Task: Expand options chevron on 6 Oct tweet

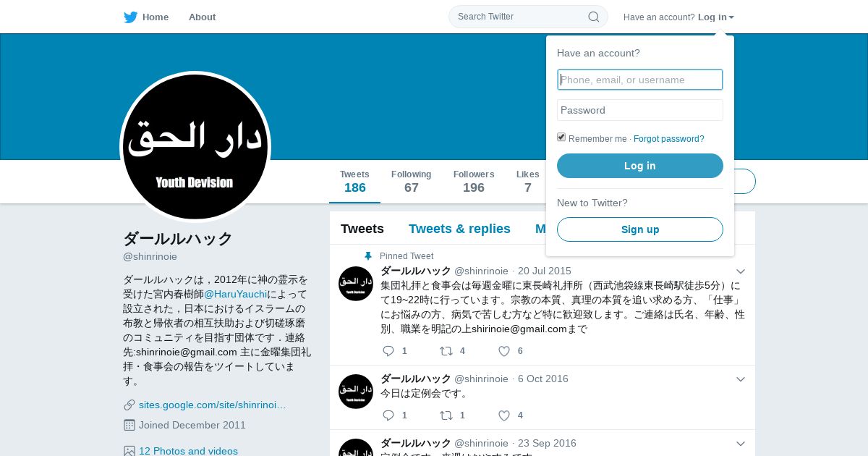Action: (x=740, y=379)
